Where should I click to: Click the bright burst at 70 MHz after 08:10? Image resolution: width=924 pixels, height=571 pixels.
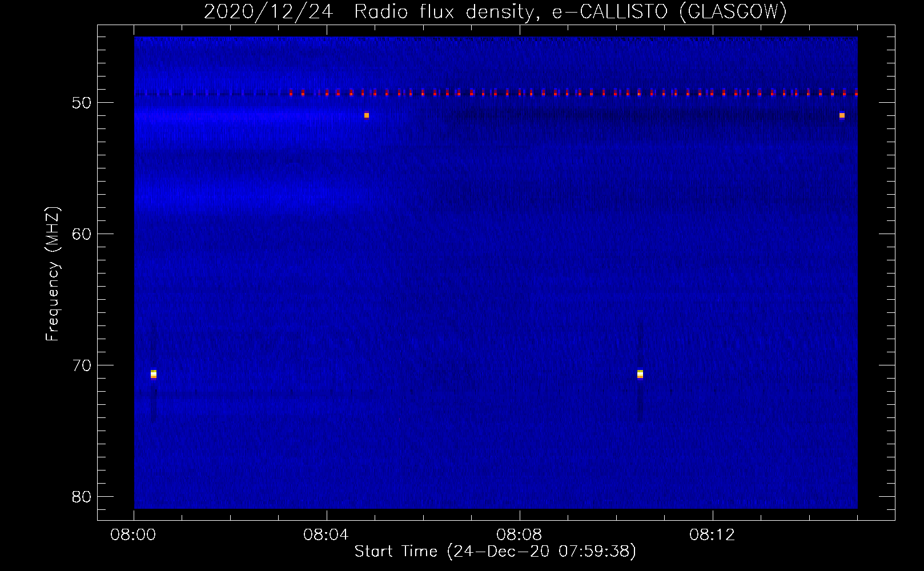tap(640, 374)
